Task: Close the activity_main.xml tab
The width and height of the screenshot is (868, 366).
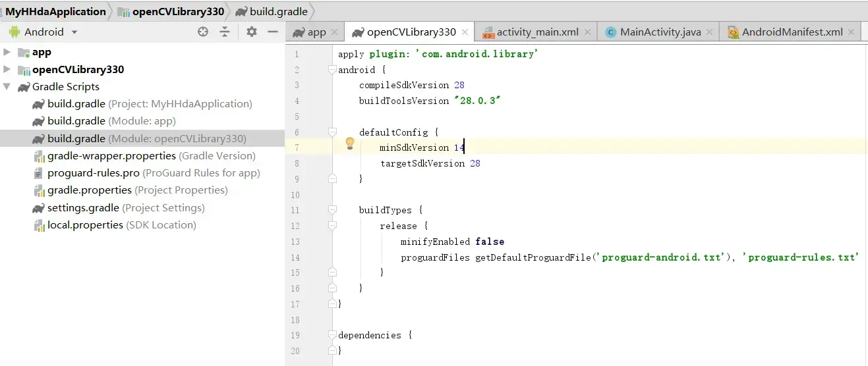Action: 587,32
